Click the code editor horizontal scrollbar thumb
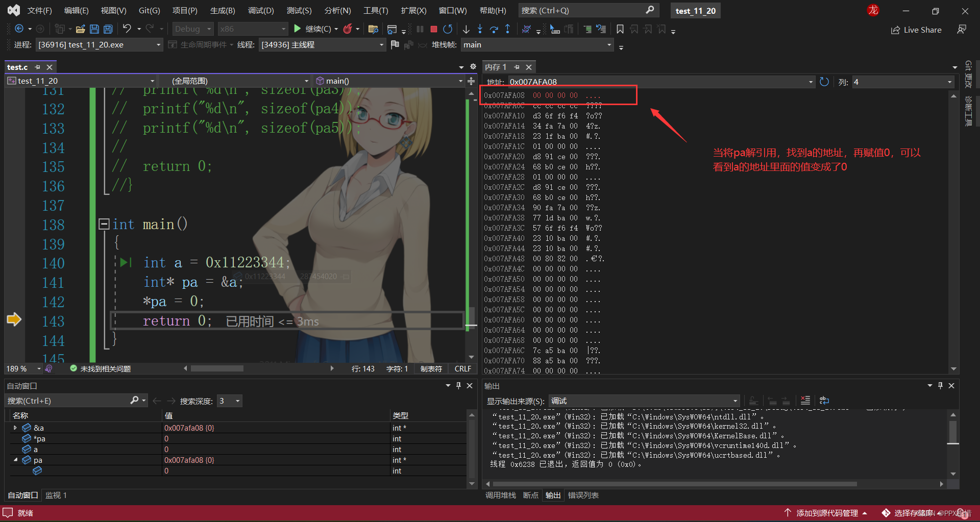Image resolution: width=980 pixels, height=522 pixels. [x=217, y=368]
